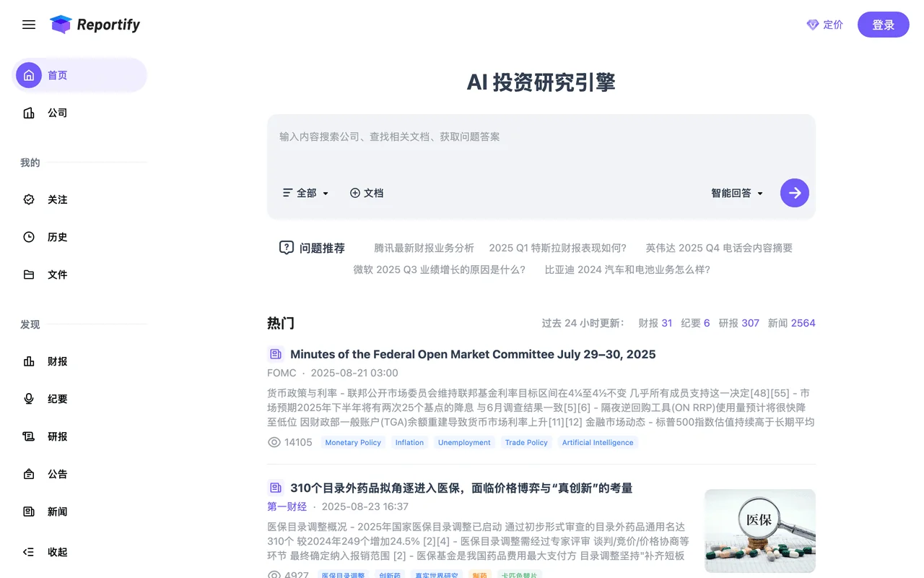Submit the search with the arrow button
Screen dimensions: 924x578
(794, 193)
